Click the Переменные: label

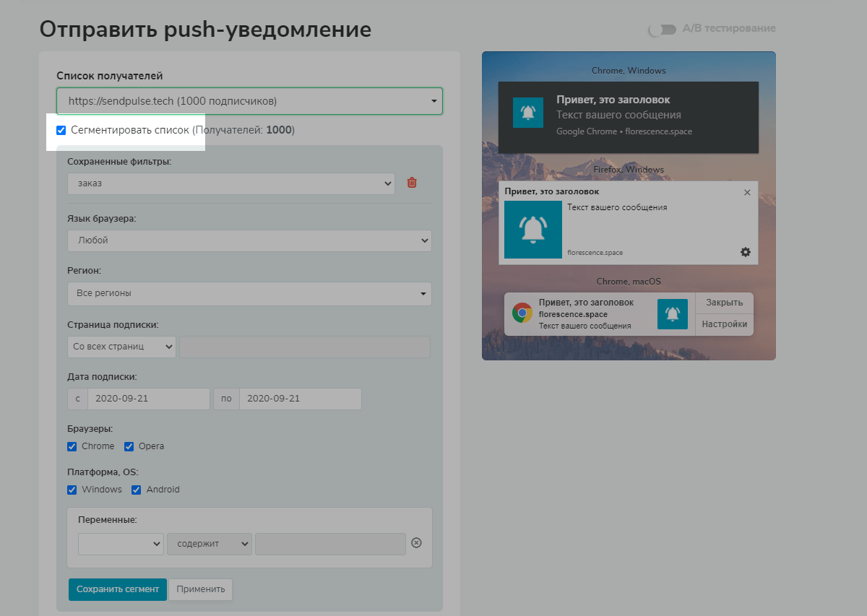[x=107, y=519]
